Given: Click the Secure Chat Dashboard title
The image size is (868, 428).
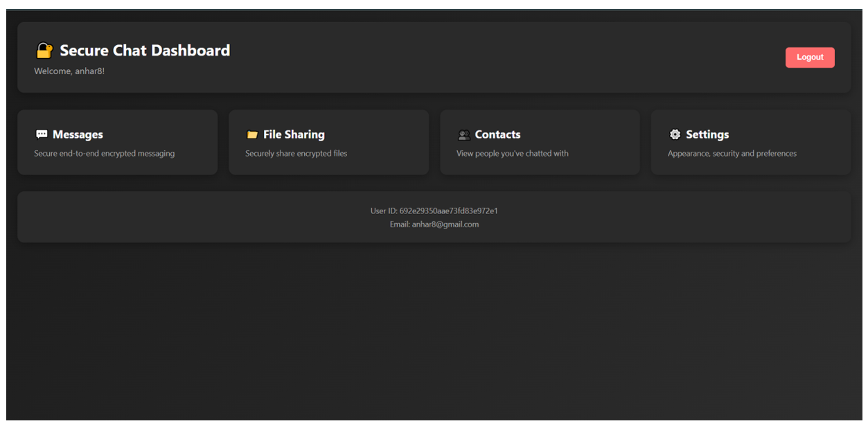Looking at the screenshot, I should pyautogui.click(x=145, y=51).
